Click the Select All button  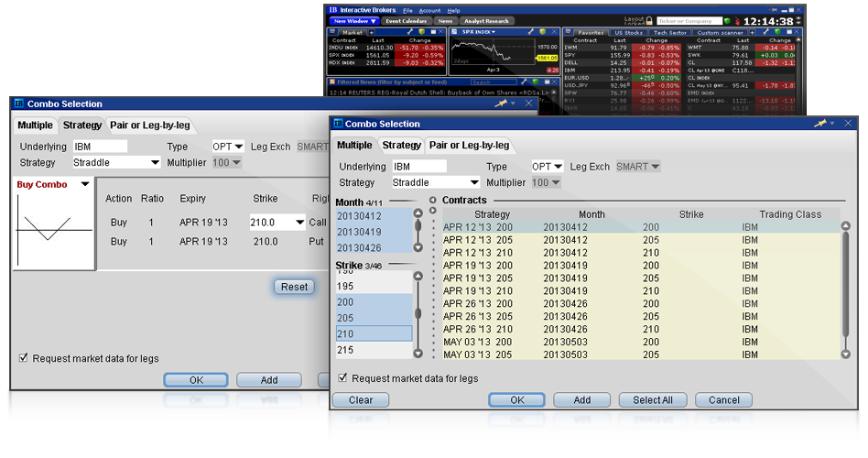point(653,400)
